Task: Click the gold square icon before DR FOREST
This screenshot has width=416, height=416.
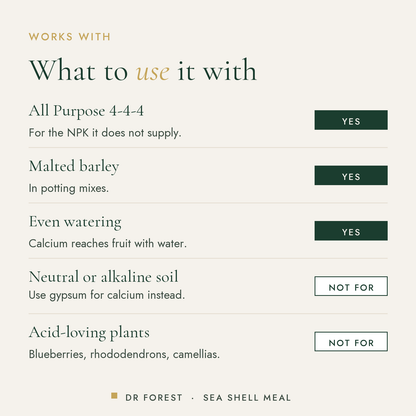Action: click(x=114, y=396)
